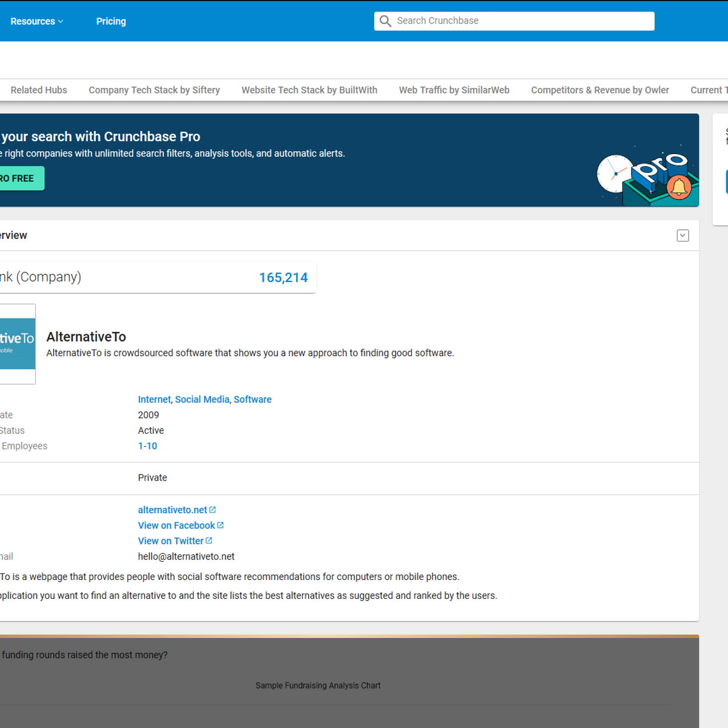Click the magnifying glass search icon

[x=385, y=21]
